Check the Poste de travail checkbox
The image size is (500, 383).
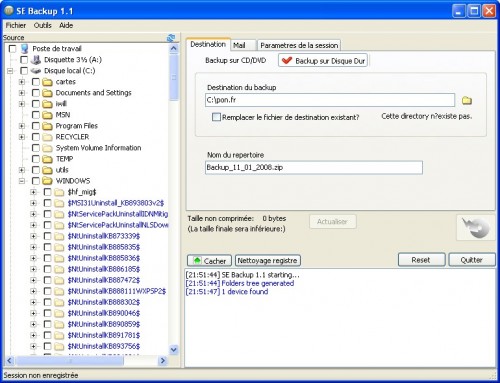pyautogui.click(x=12, y=49)
